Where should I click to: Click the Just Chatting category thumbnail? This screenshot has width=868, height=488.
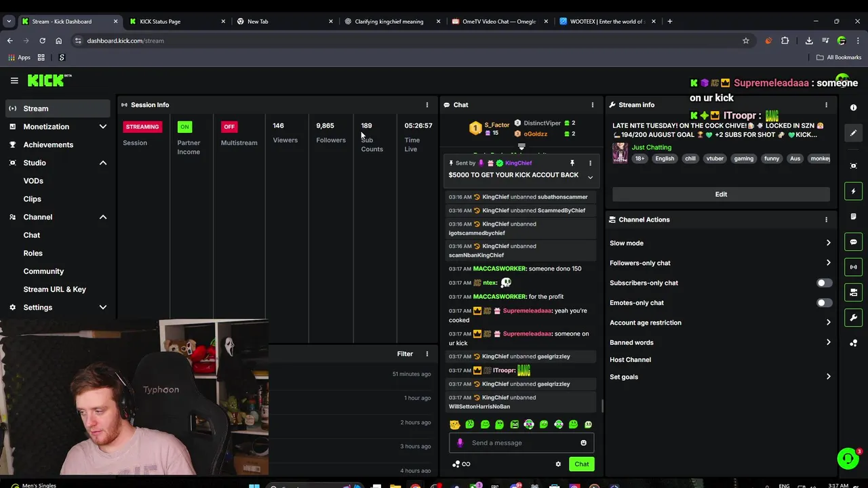(x=620, y=152)
